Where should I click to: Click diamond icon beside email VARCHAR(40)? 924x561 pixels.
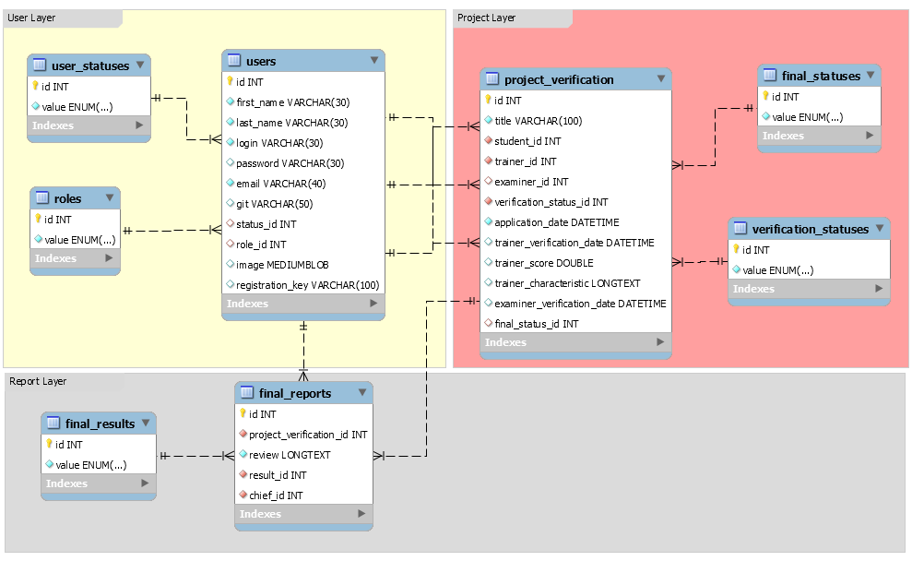click(231, 183)
